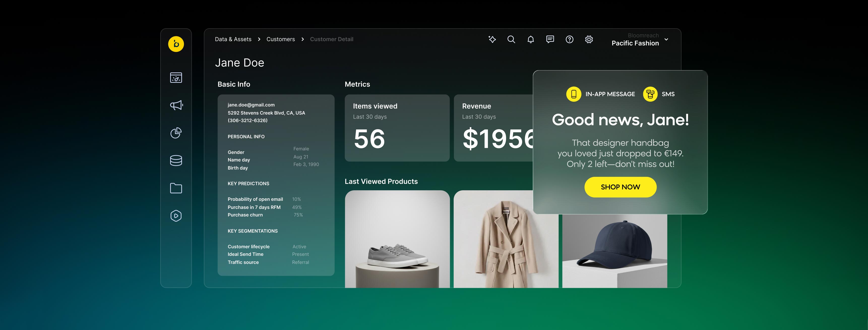Click the hexagon play icon
The height and width of the screenshot is (330, 868).
[176, 216]
